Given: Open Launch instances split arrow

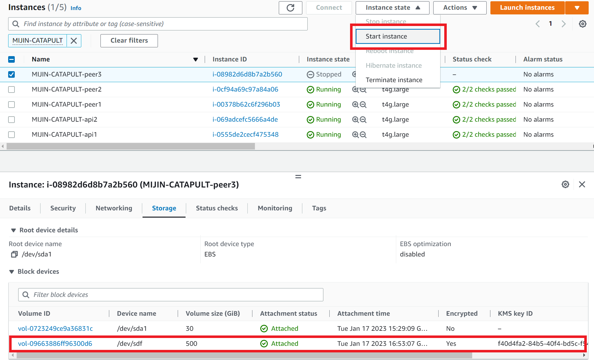Looking at the screenshot, I should [x=577, y=8].
